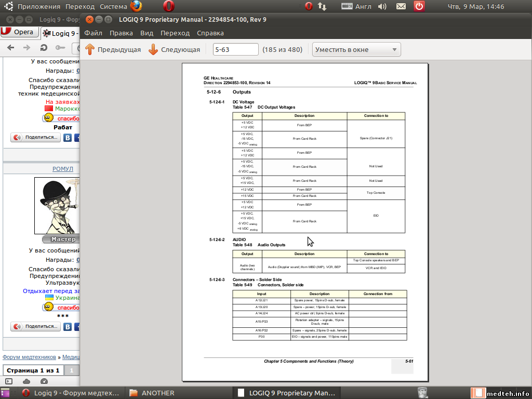Go to next page with Следующая button
The width and height of the screenshot is (532, 399).
pos(174,50)
